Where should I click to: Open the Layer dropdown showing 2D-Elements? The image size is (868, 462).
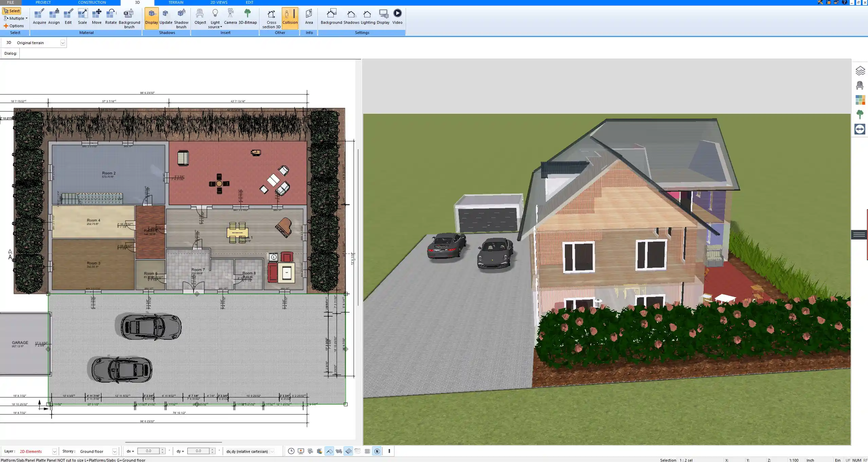[x=54, y=451]
